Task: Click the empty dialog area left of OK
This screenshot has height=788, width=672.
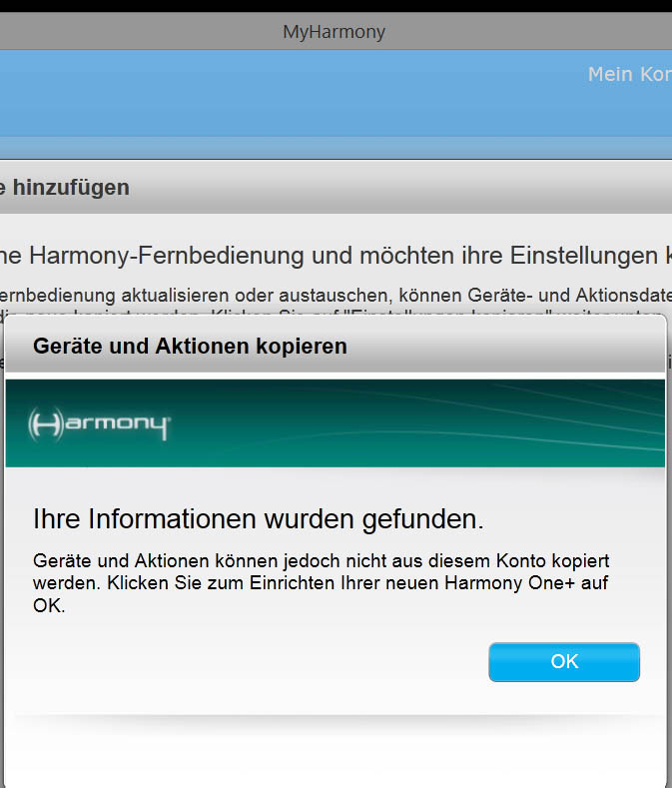Action: [250, 662]
